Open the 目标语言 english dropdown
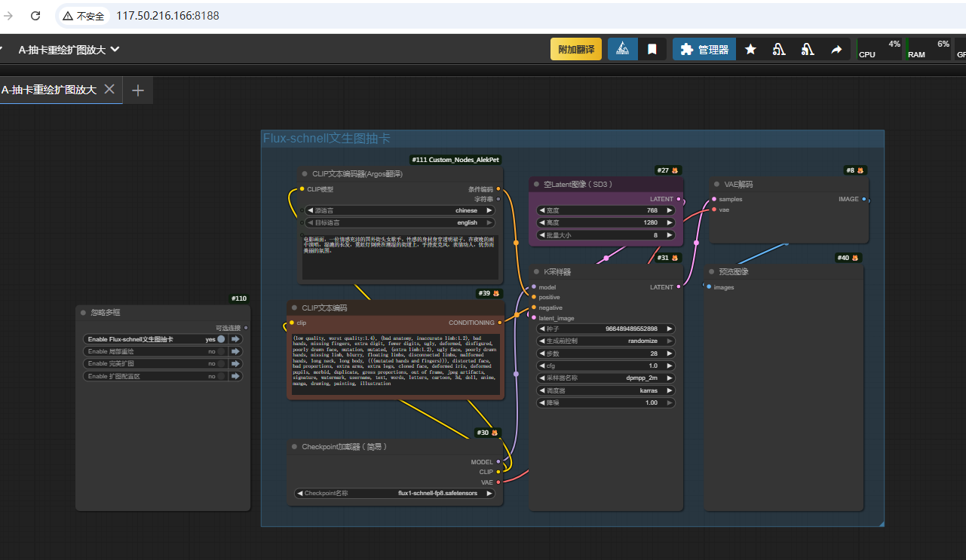The height and width of the screenshot is (560, 966). click(401, 223)
